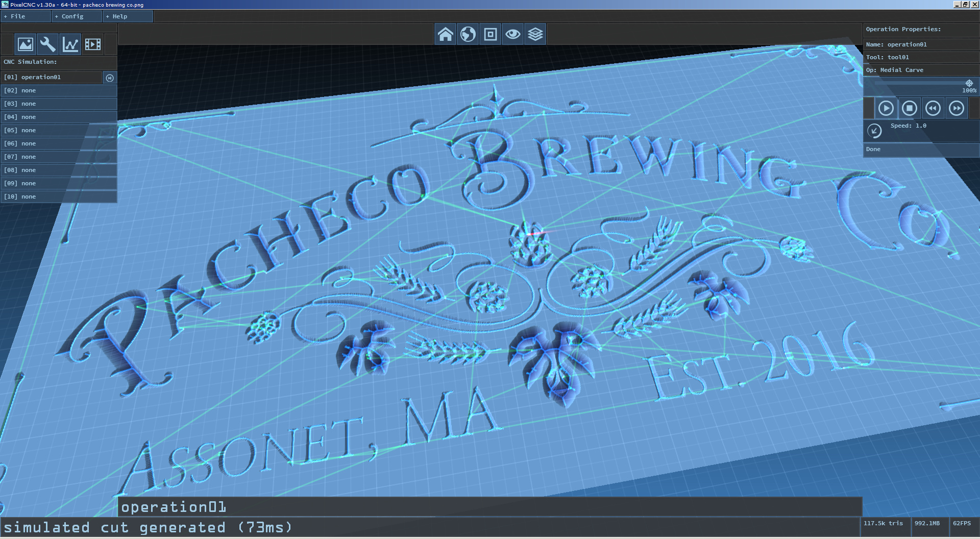The width and height of the screenshot is (980, 539).
Task: Open the Config menu
Action: click(x=77, y=16)
